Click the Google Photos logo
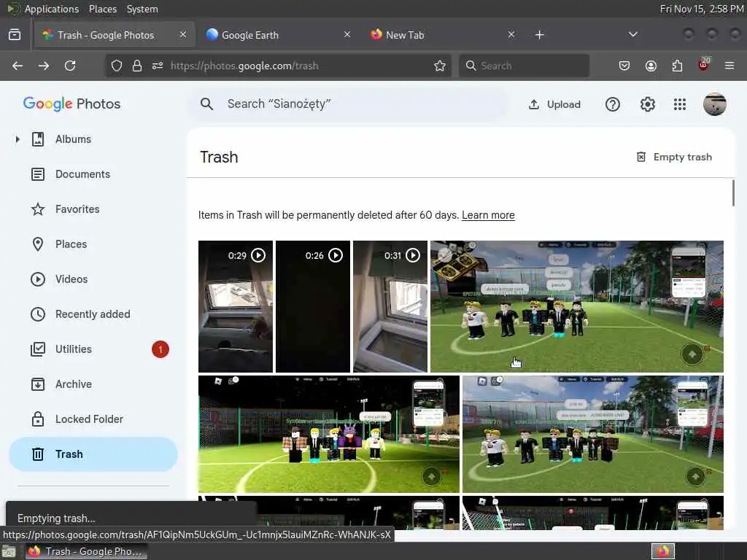Image resolution: width=747 pixels, height=560 pixels. pyautogui.click(x=72, y=104)
